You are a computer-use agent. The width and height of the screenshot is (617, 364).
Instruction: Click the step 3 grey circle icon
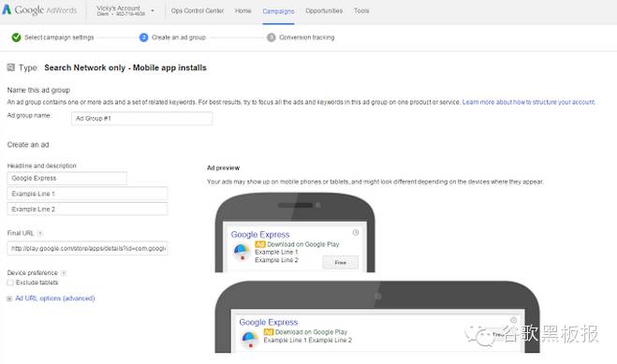(x=272, y=37)
